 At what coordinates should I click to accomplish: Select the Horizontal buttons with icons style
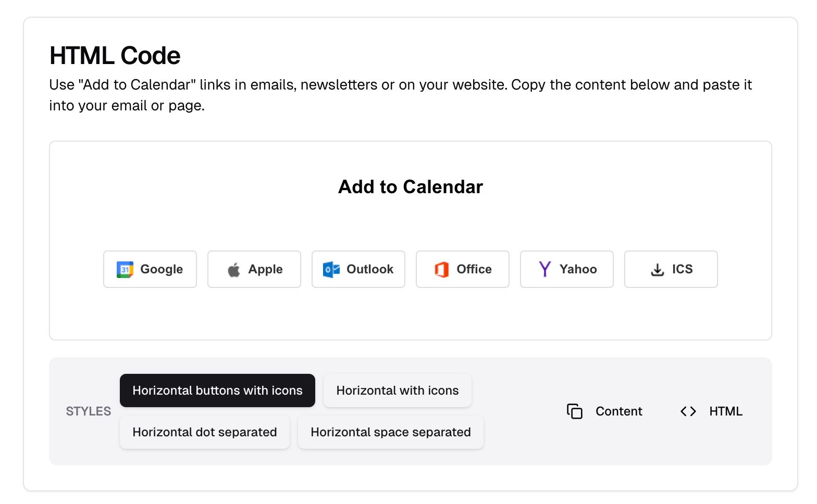(x=217, y=390)
